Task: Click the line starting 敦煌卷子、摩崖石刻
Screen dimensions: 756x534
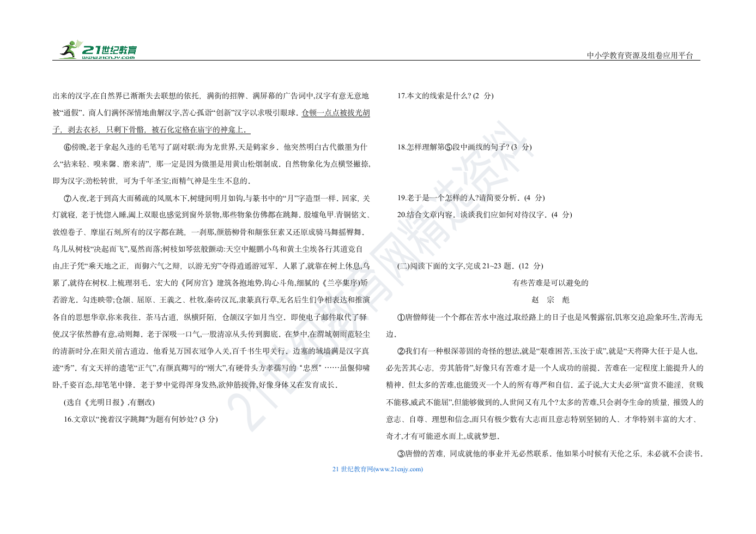Action: pos(209,232)
